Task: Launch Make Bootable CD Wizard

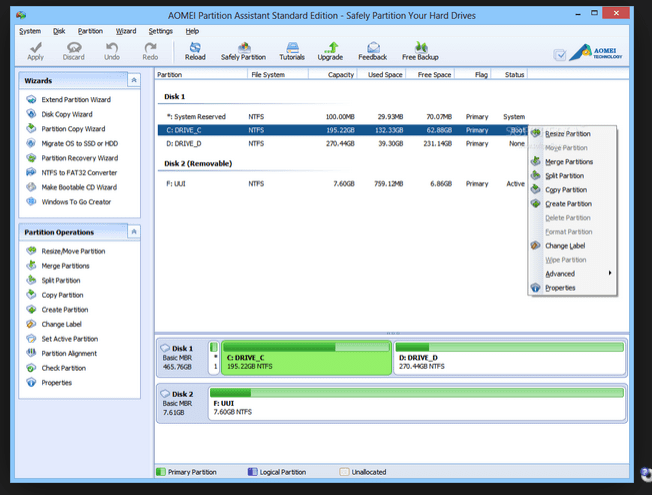Action: point(72,187)
